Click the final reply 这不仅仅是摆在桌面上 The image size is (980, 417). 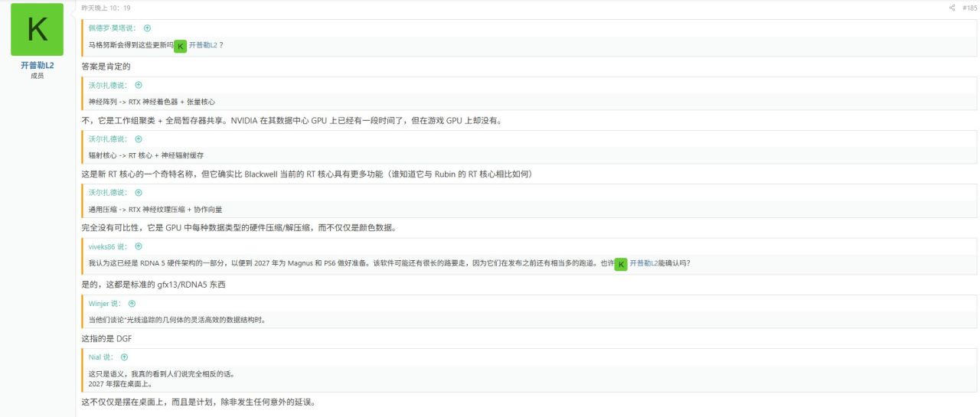[x=198, y=402]
